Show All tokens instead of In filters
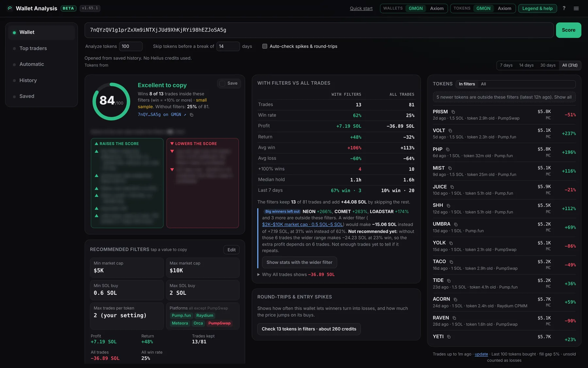Screen dimensions: 588x368 (483, 84)
